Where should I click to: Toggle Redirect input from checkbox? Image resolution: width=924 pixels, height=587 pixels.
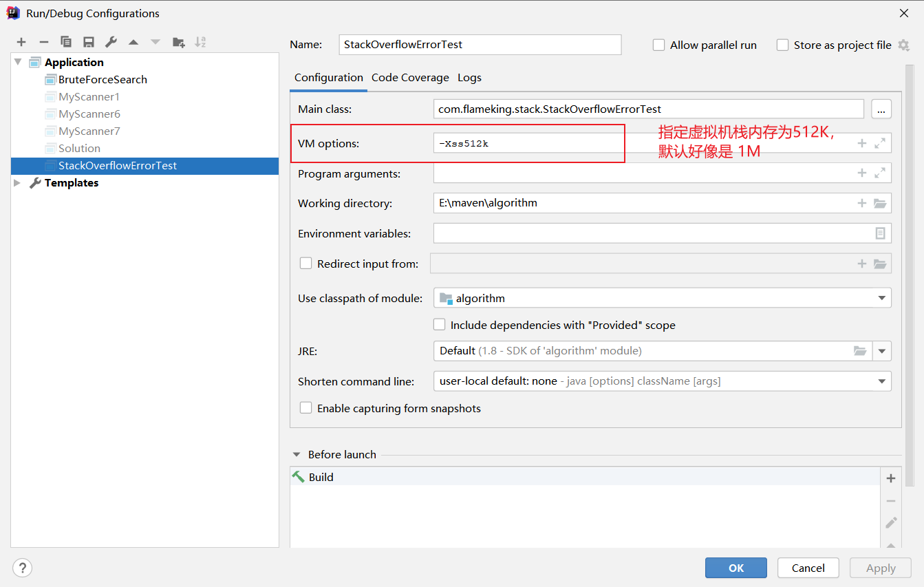[x=305, y=263]
